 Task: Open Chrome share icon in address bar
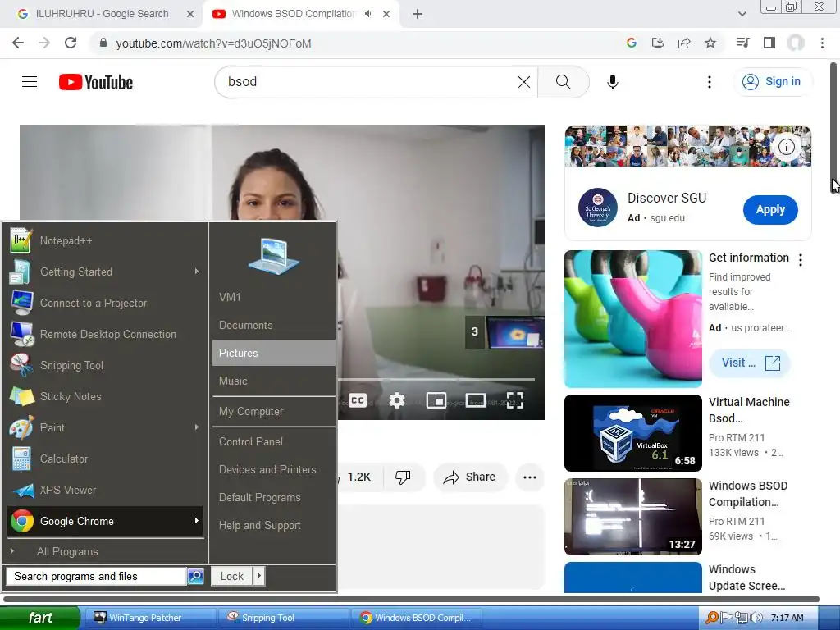(683, 43)
